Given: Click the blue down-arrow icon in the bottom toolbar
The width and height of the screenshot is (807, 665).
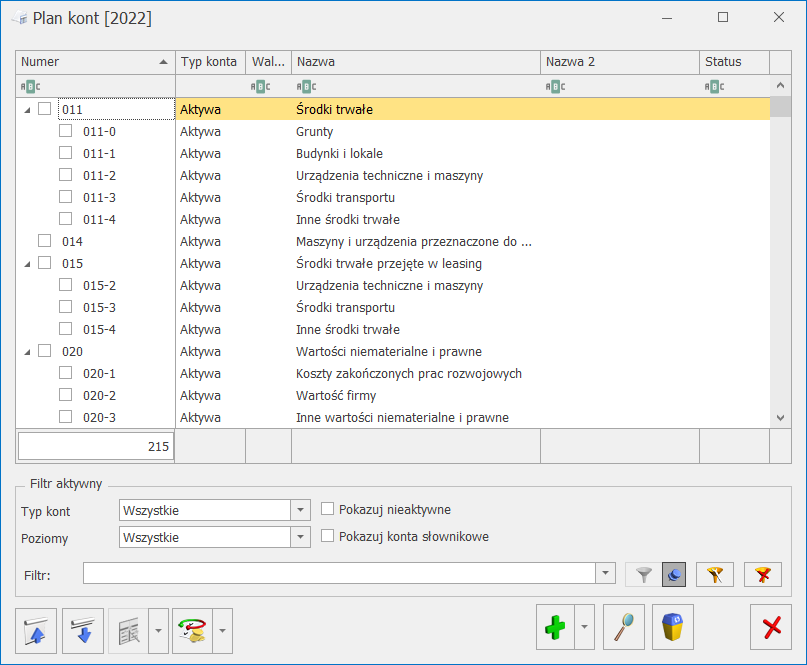Looking at the screenshot, I should pos(83,631).
